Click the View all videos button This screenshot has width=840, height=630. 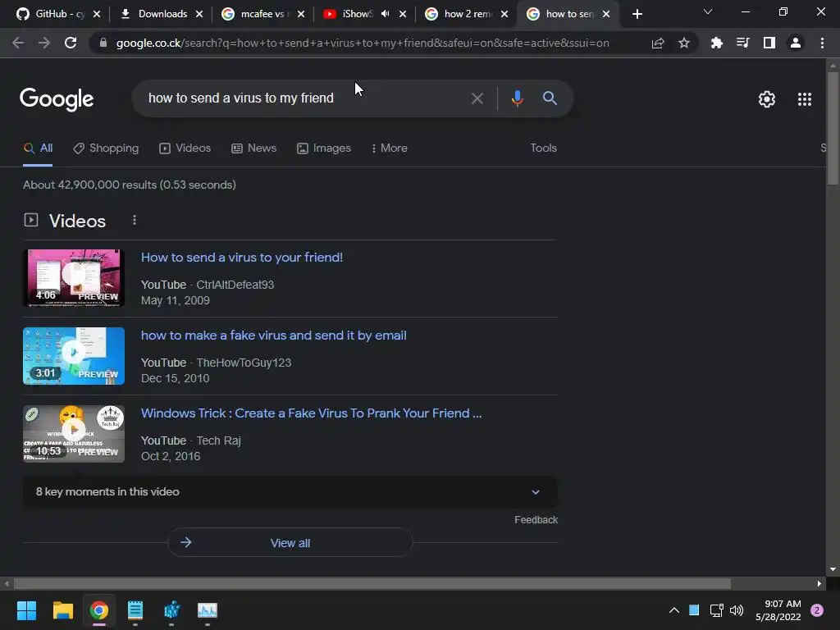[290, 543]
